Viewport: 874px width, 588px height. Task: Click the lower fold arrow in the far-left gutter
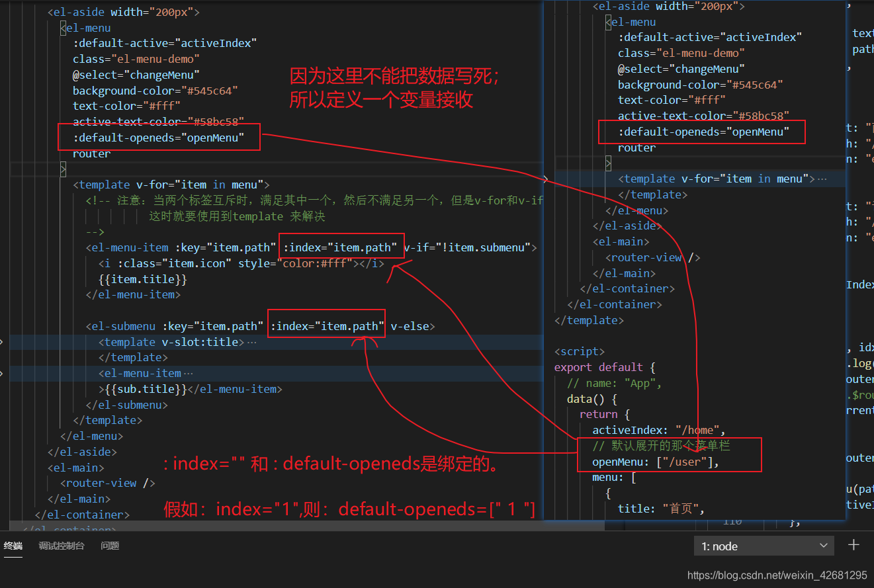tap(2, 374)
